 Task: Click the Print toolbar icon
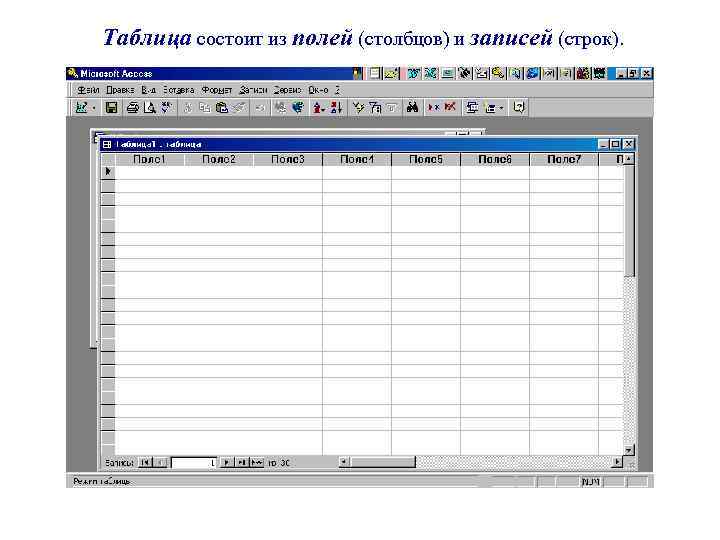(133, 108)
